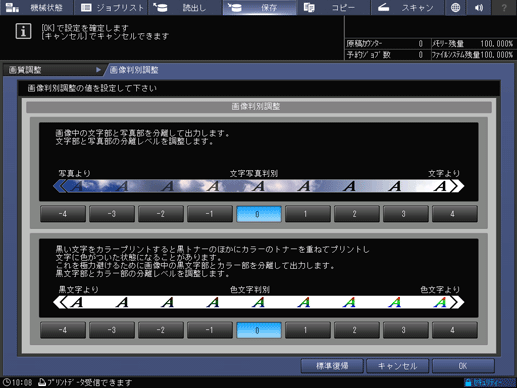This screenshot has height=388, width=517.
Task: Click the メモリー残量 100.000% readout
Action: click(x=496, y=44)
